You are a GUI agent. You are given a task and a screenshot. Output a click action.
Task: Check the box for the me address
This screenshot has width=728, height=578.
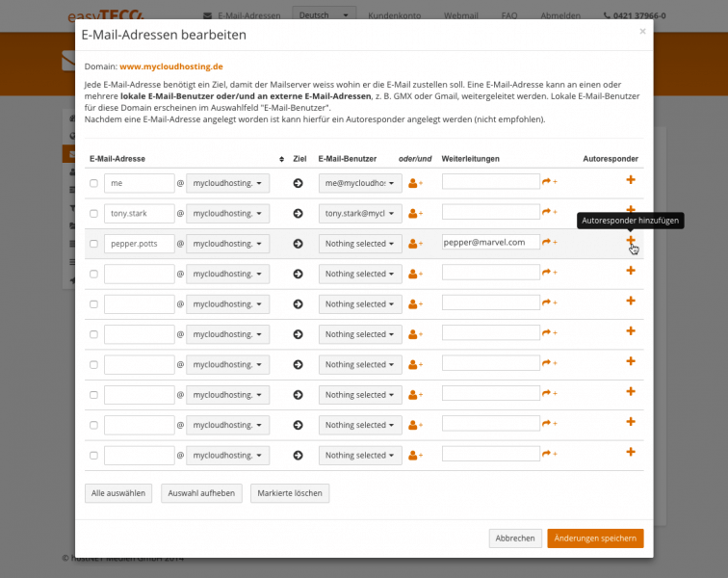(93, 184)
